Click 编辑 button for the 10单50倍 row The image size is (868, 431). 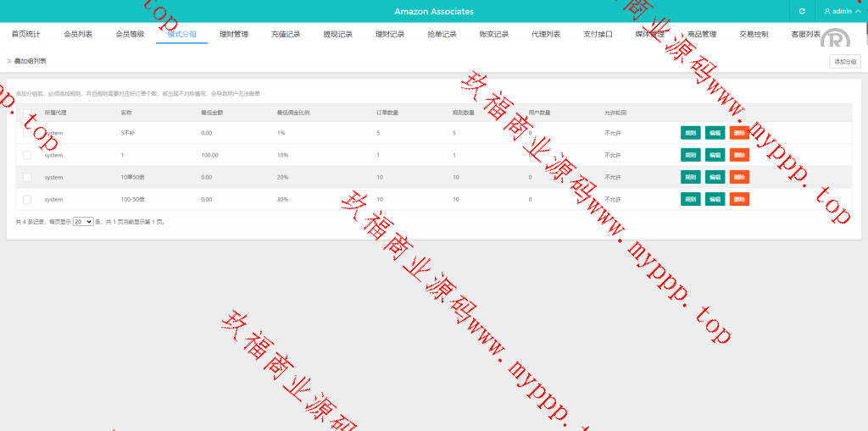click(x=715, y=177)
